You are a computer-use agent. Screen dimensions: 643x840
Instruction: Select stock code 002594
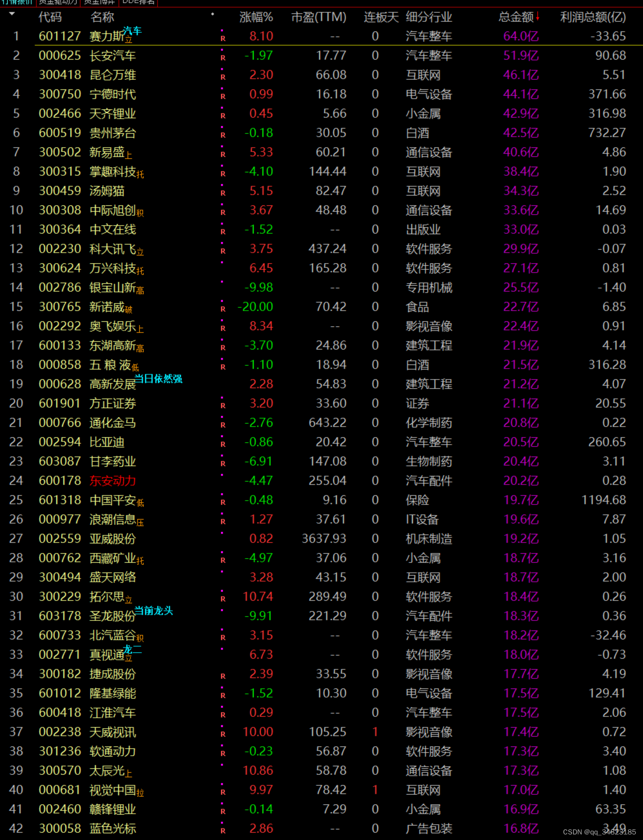[x=60, y=442]
